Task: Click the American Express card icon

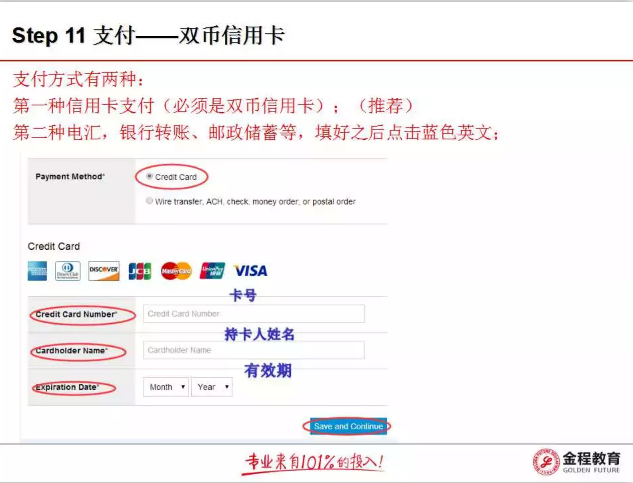Action: click(37, 271)
